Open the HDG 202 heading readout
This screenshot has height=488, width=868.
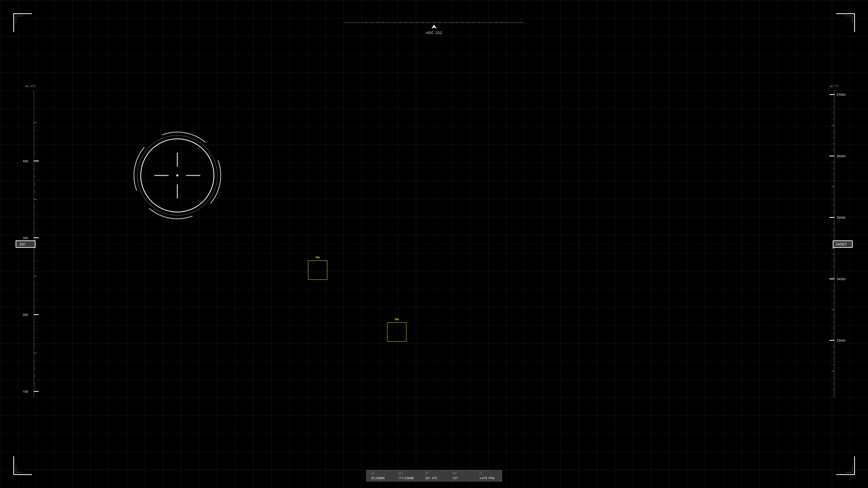434,33
